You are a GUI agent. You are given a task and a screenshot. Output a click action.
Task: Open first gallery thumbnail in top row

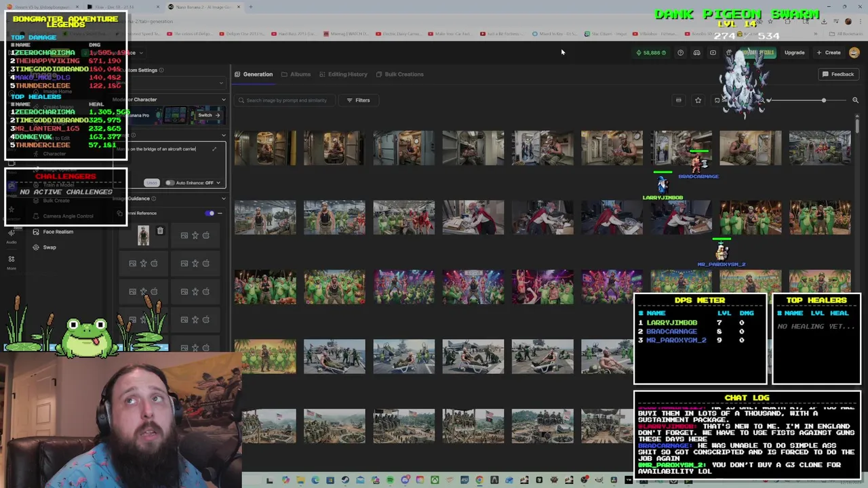(x=265, y=148)
